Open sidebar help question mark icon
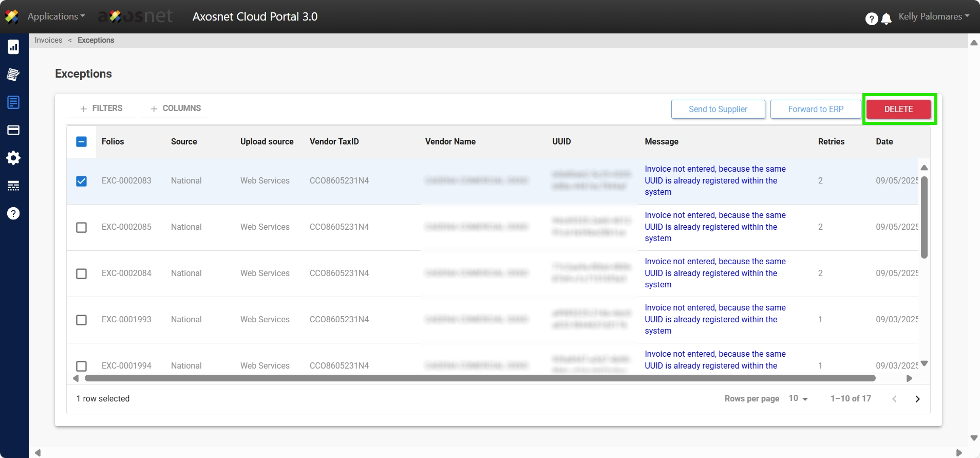Viewport: 980px width, 458px height. (x=13, y=213)
